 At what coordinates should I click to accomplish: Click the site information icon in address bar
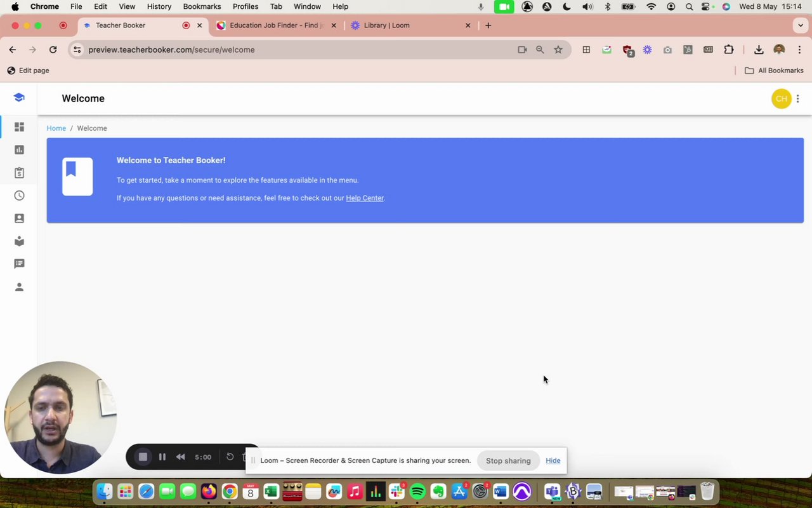click(77, 50)
